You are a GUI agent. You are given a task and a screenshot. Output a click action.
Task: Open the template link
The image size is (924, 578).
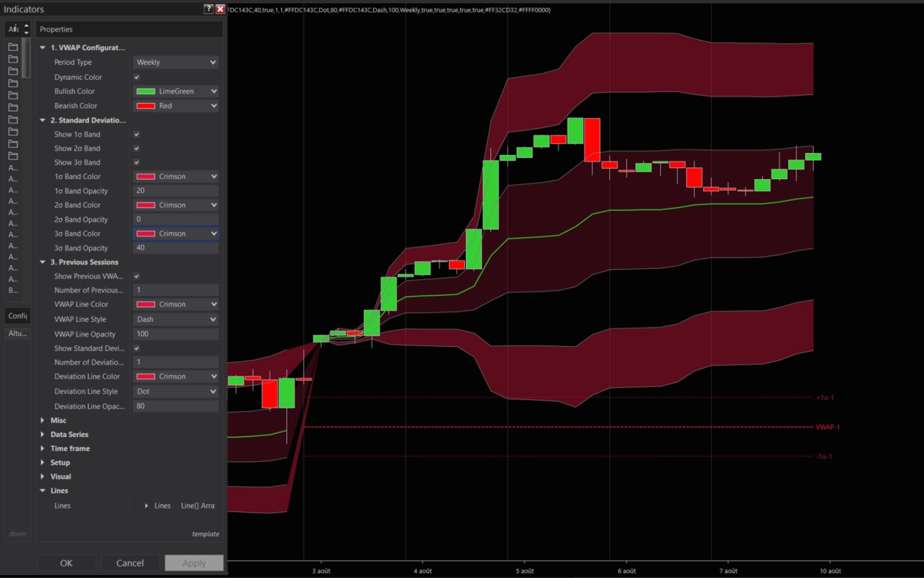206,534
